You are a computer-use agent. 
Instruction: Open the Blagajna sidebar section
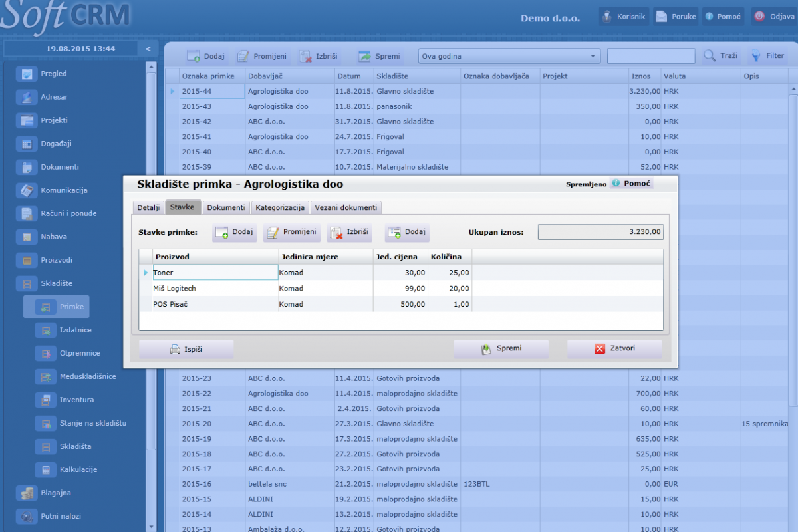point(45,493)
